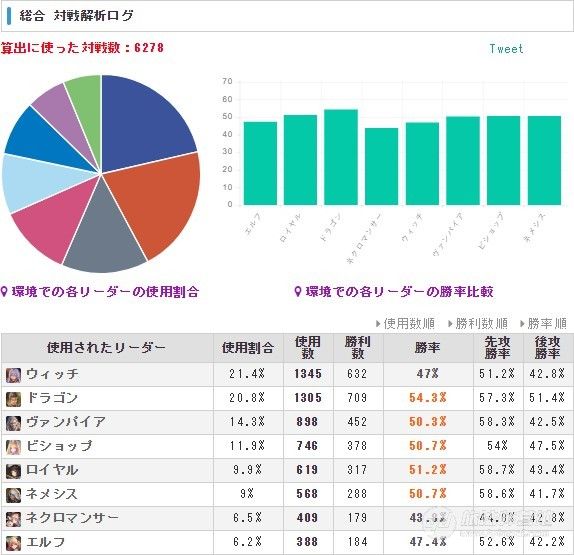Screen dimensions: 574x555
Task: Click the ドラゴン leader portrait icon
Action: click(13, 399)
